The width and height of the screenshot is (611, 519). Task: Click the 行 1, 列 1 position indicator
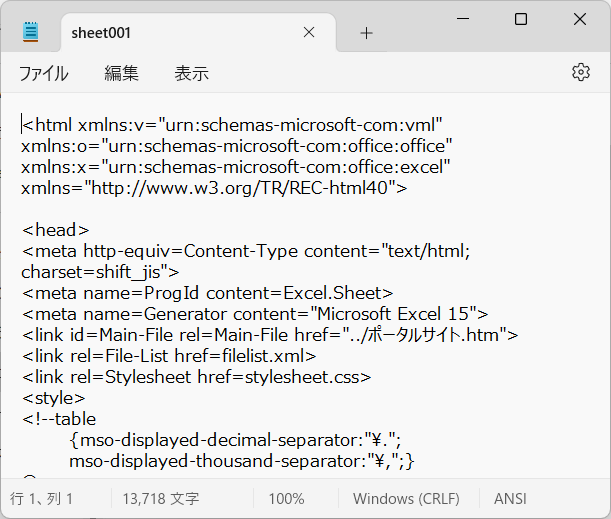pyautogui.click(x=42, y=498)
